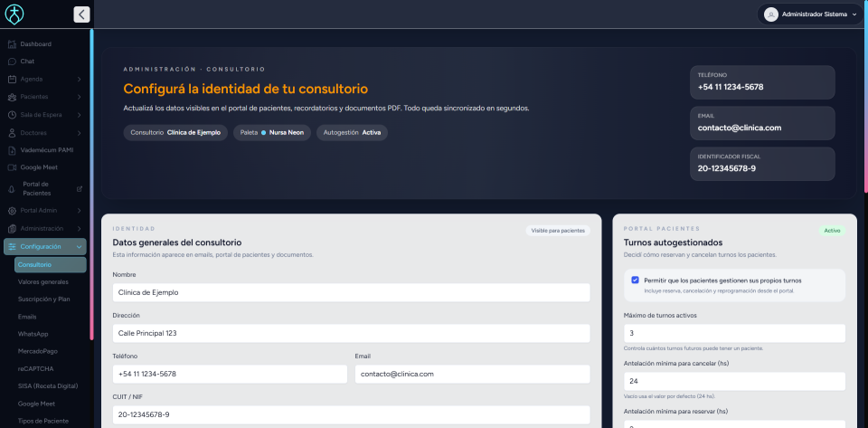Click the Vademécum PAMI sidebar icon
This screenshot has width=868, height=428.
[12, 150]
